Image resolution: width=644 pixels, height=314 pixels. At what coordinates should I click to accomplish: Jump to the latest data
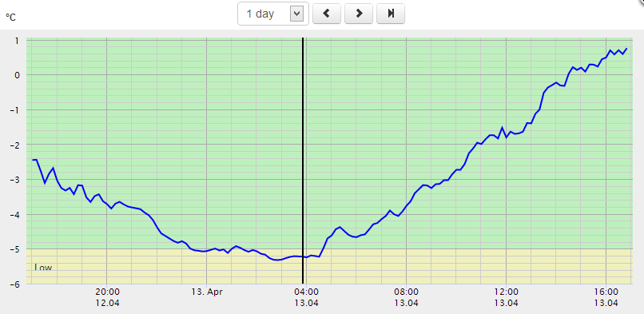391,14
